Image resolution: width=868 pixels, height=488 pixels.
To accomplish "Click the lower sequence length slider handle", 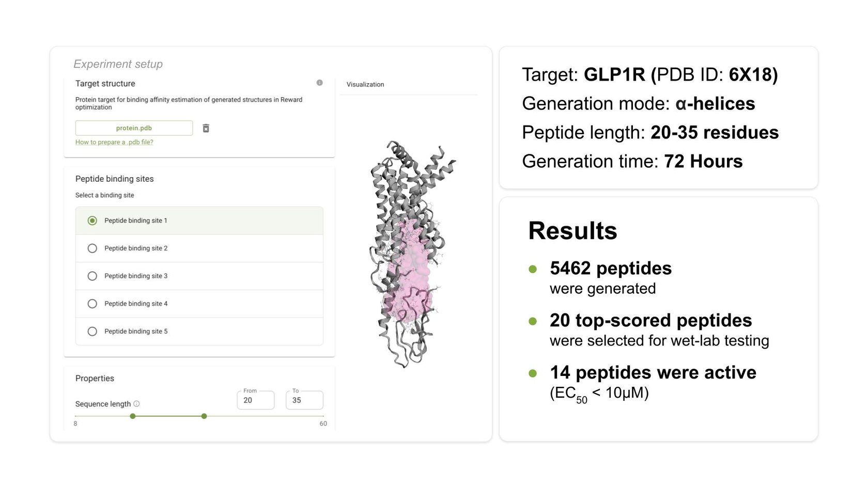I will coord(133,416).
